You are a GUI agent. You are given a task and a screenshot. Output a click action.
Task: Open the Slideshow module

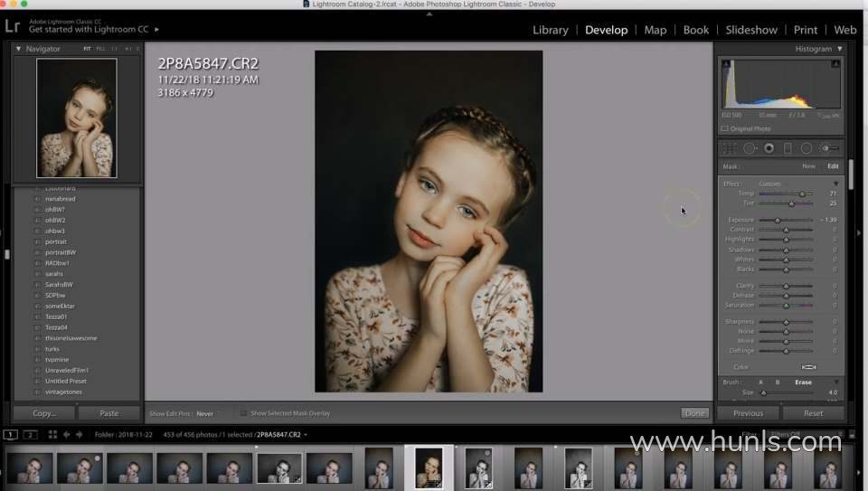(752, 30)
